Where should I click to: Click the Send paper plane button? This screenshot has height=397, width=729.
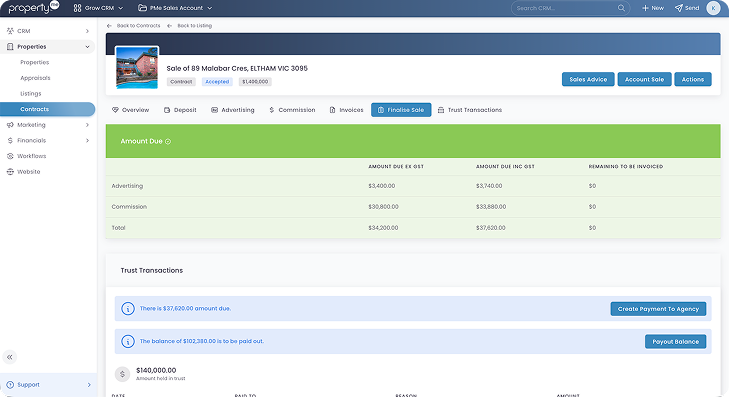pyautogui.click(x=687, y=8)
